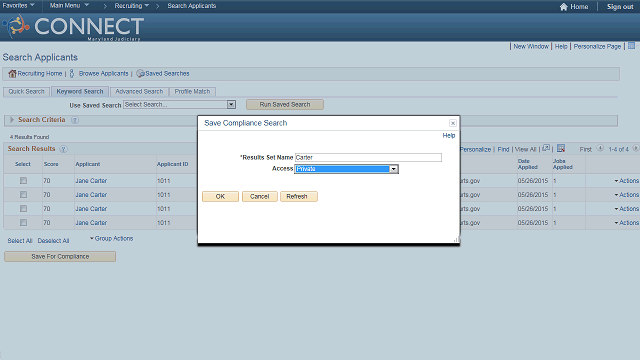
Task: Click the Home link in header
Action: coord(579,7)
